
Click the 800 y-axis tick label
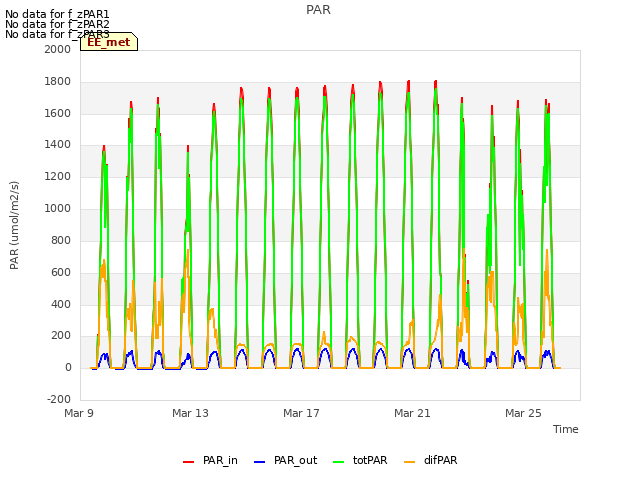[61, 240]
